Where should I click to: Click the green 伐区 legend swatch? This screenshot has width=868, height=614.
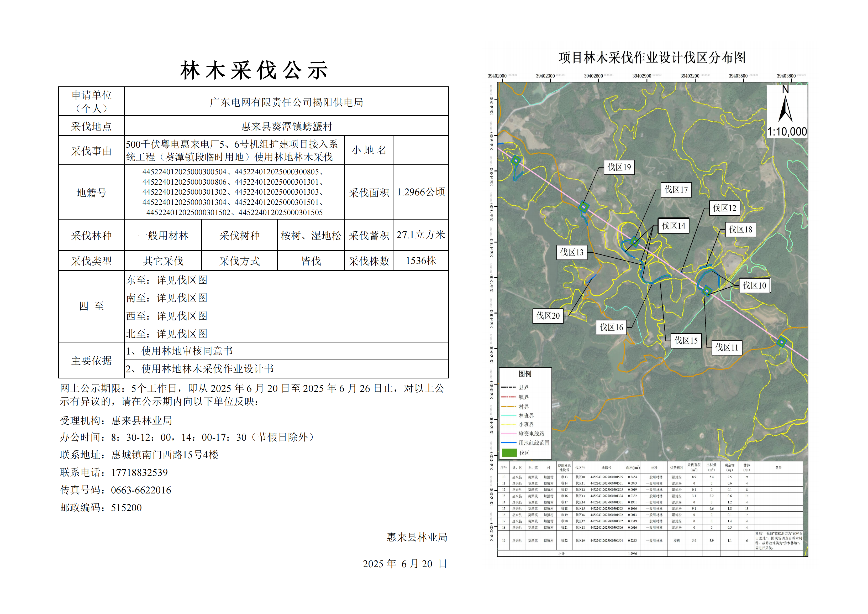(509, 453)
